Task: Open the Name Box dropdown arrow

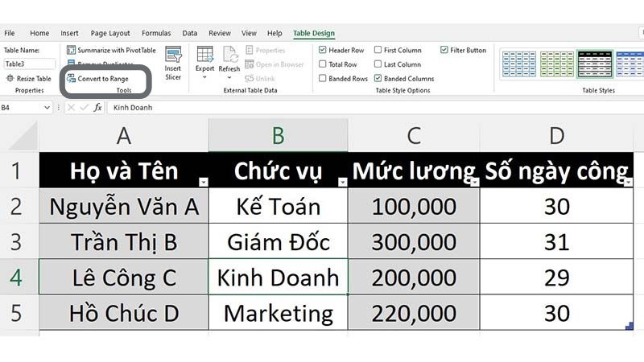Action: (x=47, y=108)
